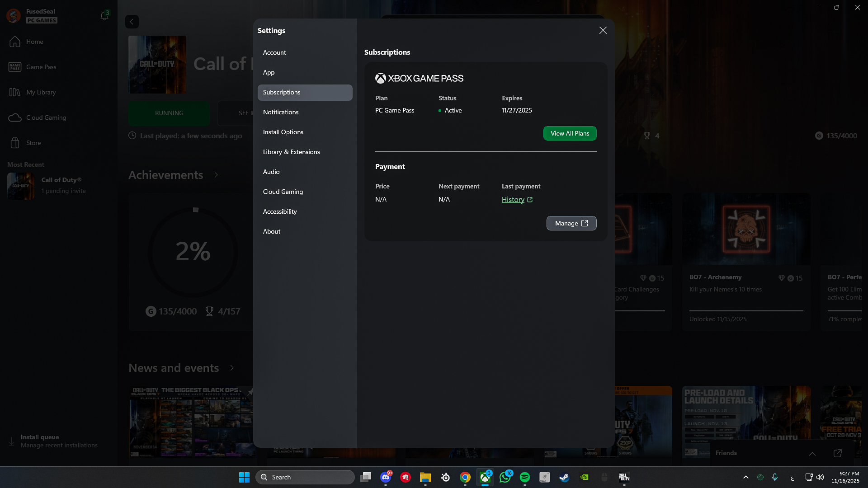Show hidden system tray icons
The image size is (868, 488).
click(746, 477)
